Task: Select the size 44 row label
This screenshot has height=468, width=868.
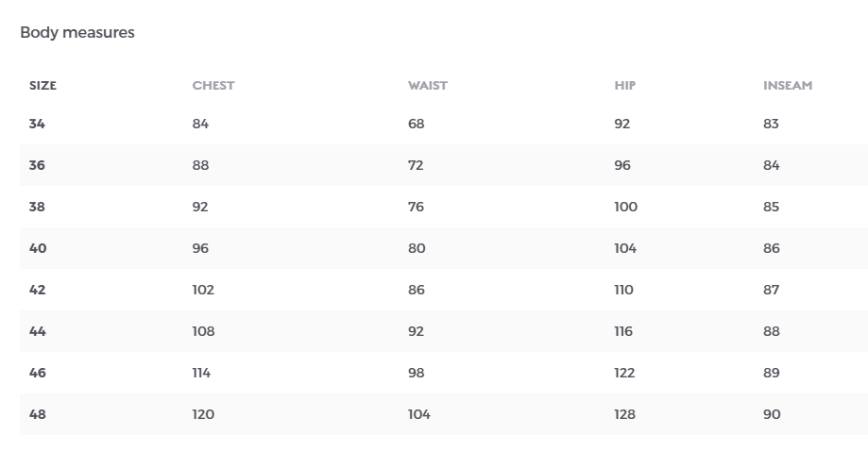Action: (37, 331)
